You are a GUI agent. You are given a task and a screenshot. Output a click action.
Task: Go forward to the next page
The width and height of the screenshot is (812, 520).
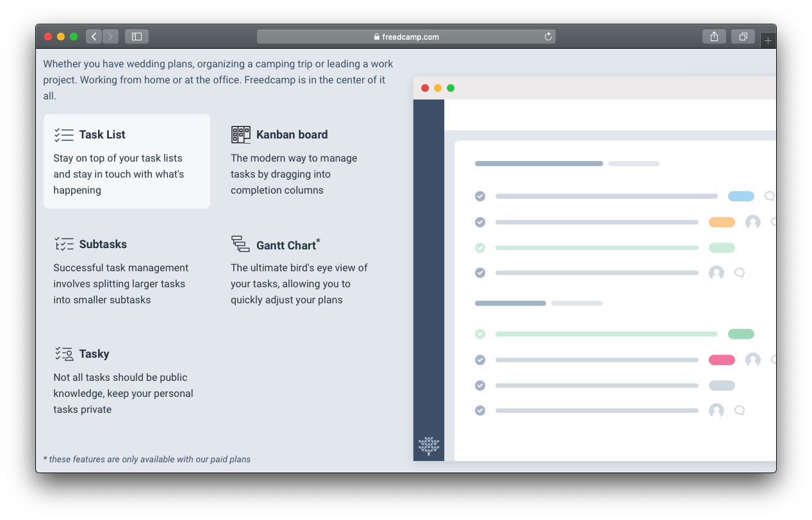click(x=110, y=37)
